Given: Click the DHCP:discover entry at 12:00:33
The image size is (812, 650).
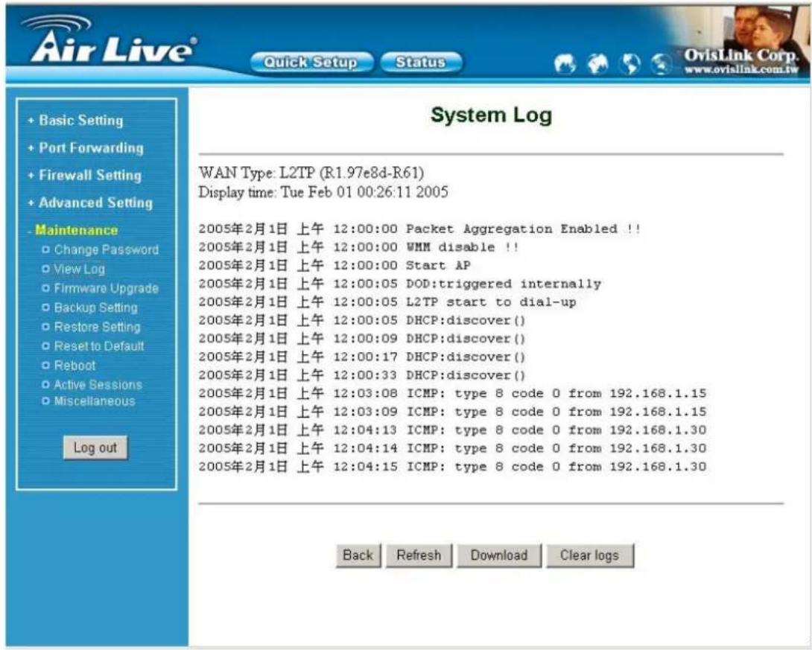Looking at the screenshot, I should [x=362, y=375].
